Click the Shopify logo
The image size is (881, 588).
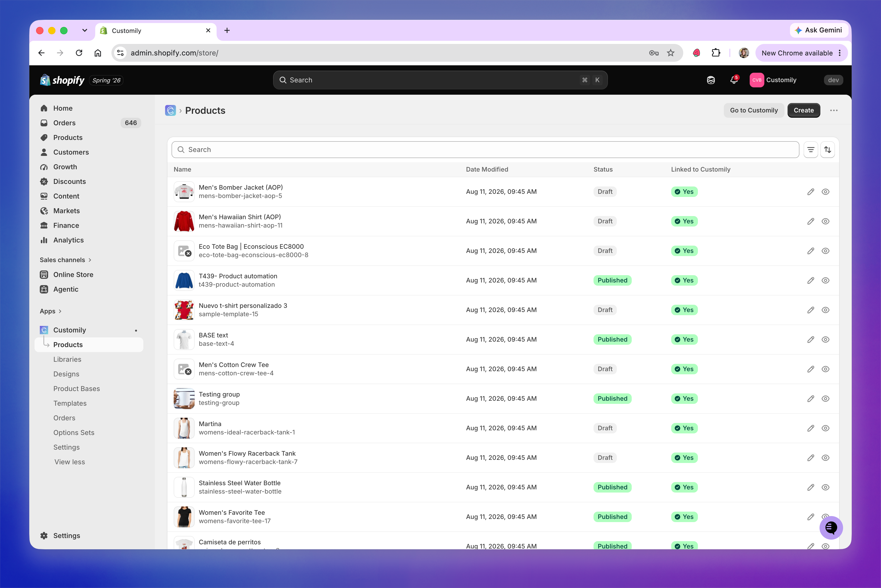point(63,80)
